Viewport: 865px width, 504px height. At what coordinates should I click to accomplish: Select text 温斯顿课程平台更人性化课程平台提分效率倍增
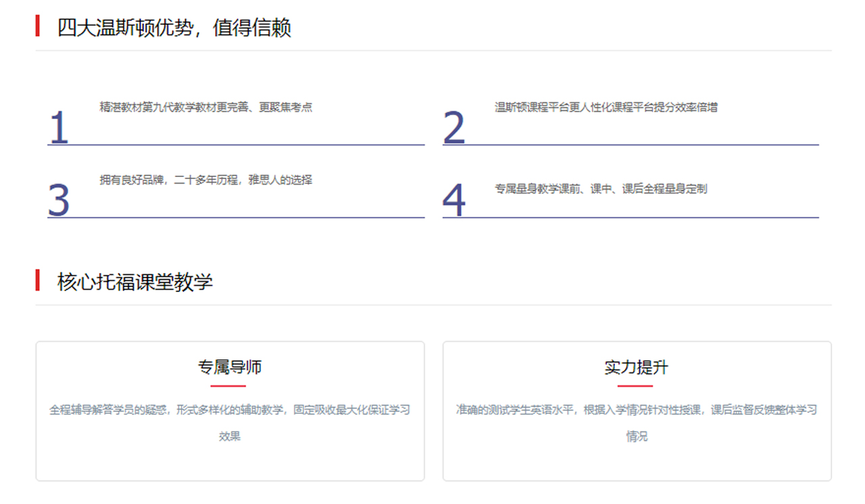coord(606,107)
